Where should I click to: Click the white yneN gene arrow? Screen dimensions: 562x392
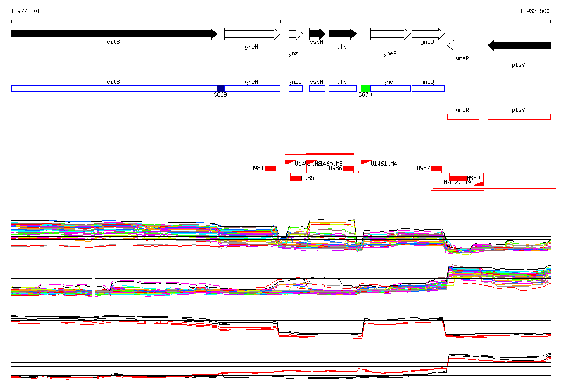coord(252,33)
